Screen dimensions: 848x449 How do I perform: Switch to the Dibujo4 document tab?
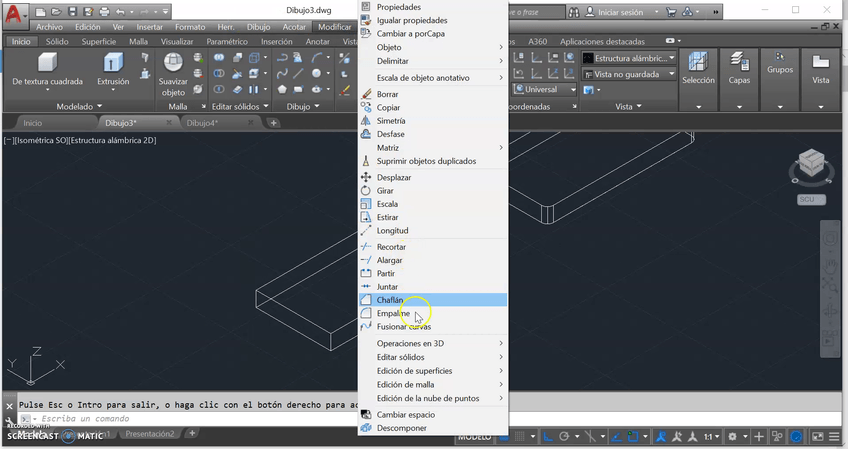pyautogui.click(x=203, y=123)
